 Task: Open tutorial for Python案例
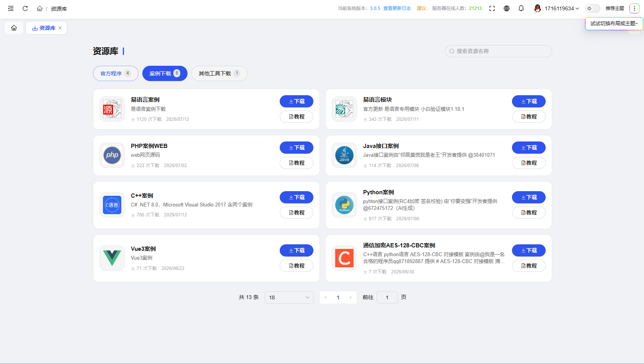click(x=529, y=213)
